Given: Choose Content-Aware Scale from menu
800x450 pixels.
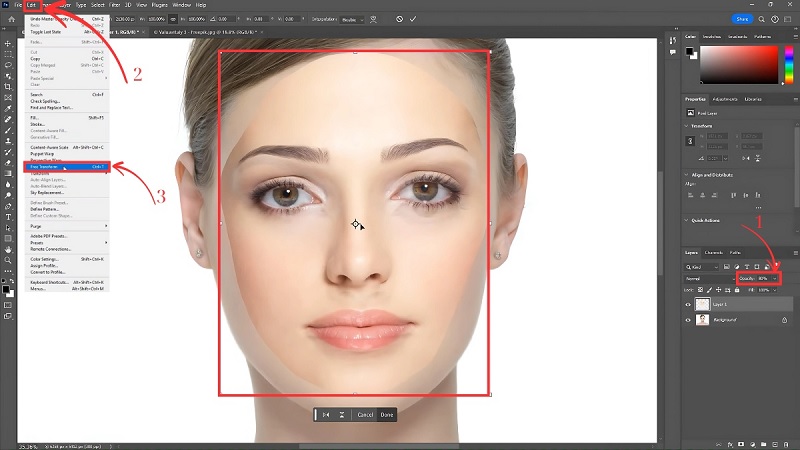Looking at the screenshot, I should coord(67,147).
